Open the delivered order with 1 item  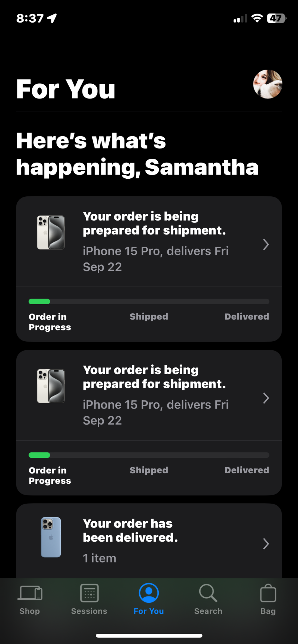(149, 541)
